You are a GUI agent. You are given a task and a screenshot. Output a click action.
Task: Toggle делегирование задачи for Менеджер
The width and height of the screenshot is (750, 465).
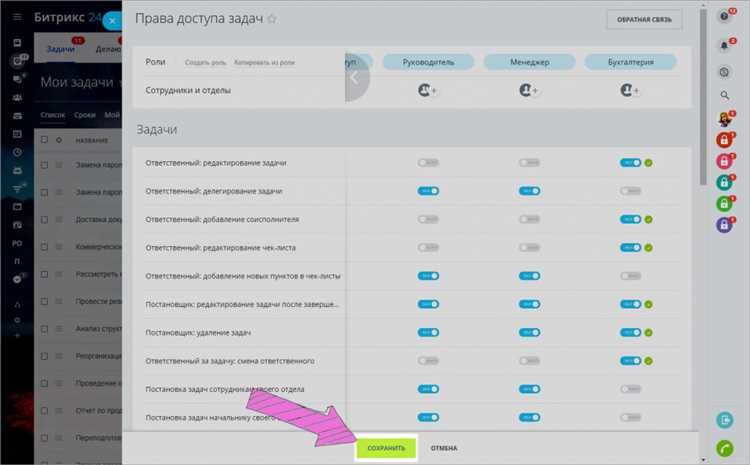pos(529,191)
